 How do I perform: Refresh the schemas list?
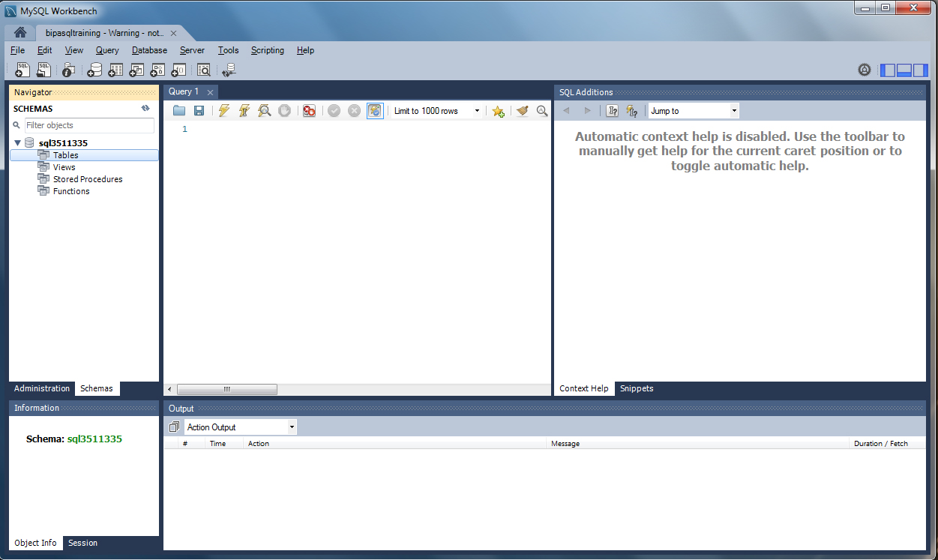[145, 108]
